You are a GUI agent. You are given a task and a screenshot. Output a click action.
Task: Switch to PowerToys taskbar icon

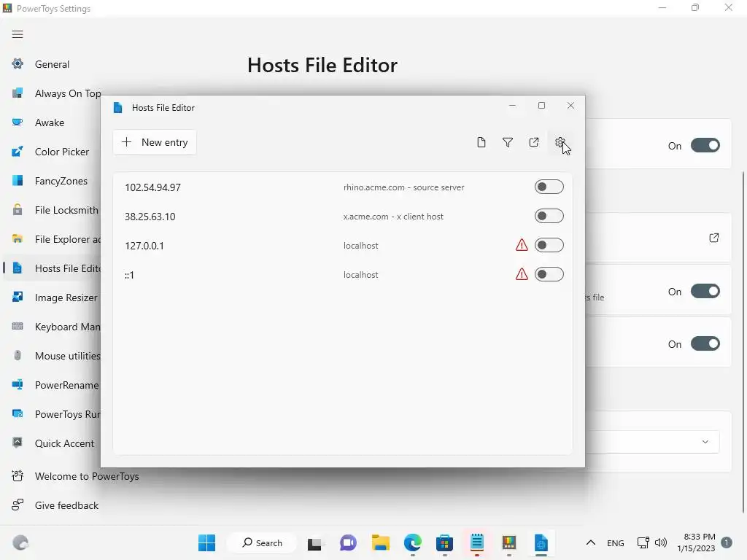pyautogui.click(x=508, y=542)
